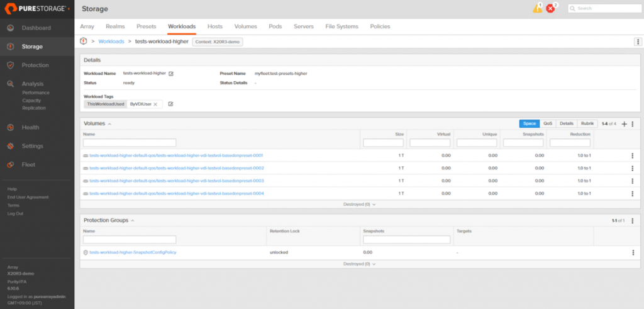Click the Reduction column filter field
Image resolution: width=644 pixels, height=309 pixels.
pyautogui.click(x=570, y=143)
